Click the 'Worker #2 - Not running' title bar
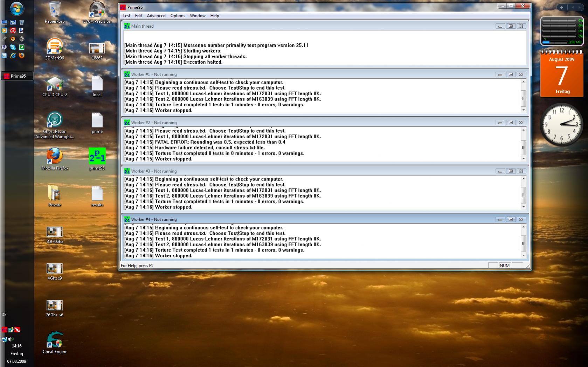 pos(325,122)
